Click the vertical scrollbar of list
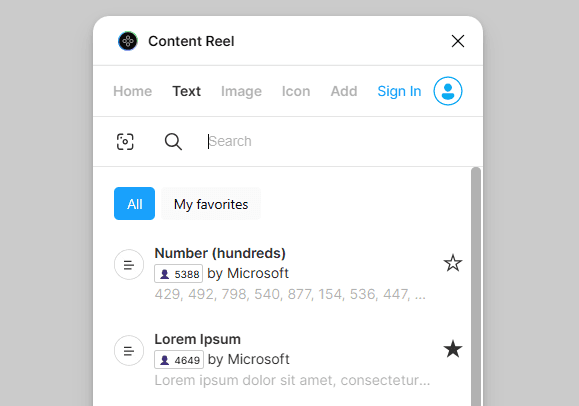The image size is (579, 406). coord(476,287)
